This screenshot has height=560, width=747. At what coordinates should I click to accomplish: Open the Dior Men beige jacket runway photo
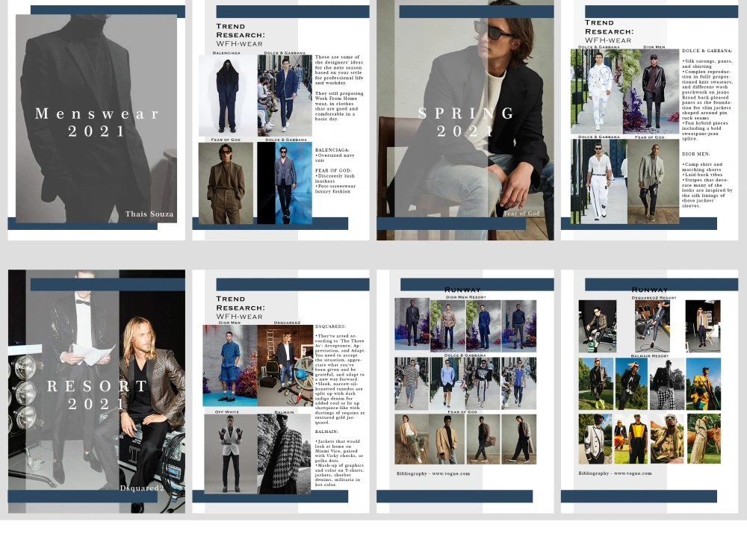447,326
